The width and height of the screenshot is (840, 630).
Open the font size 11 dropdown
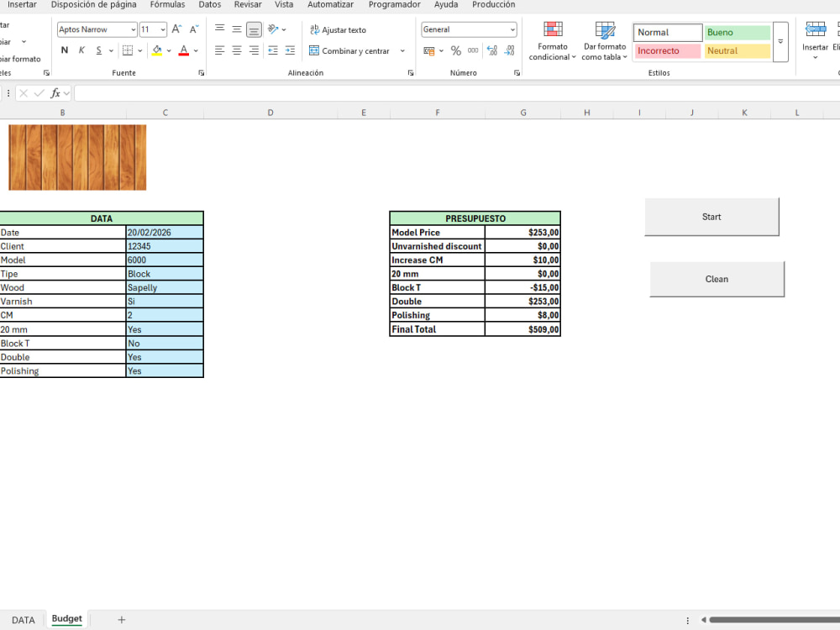coord(163,29)
